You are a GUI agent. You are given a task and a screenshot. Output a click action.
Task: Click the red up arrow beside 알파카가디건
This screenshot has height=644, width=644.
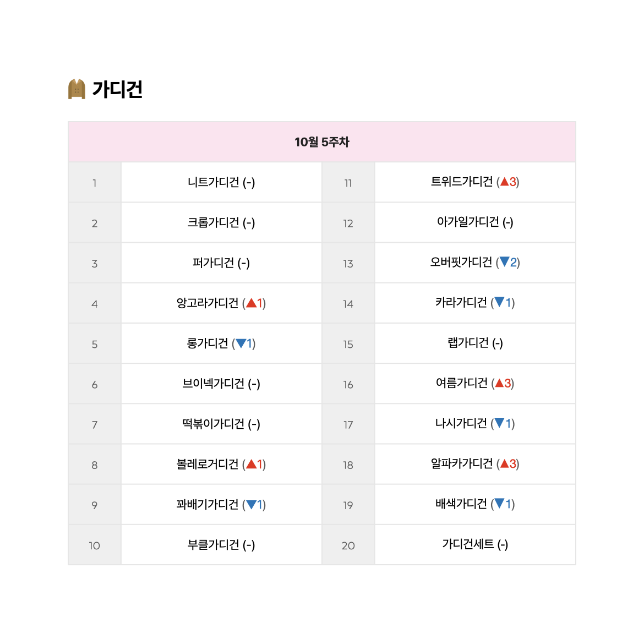505,463
